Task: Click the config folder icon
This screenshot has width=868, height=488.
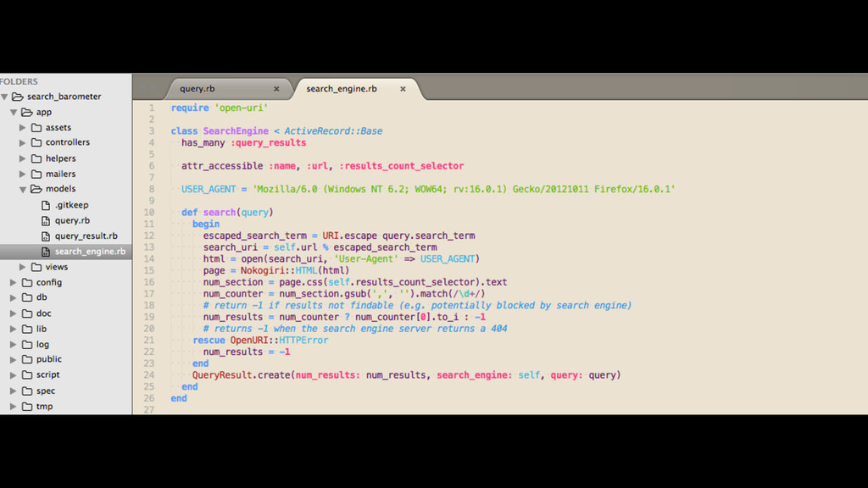Action: [27, 283]
